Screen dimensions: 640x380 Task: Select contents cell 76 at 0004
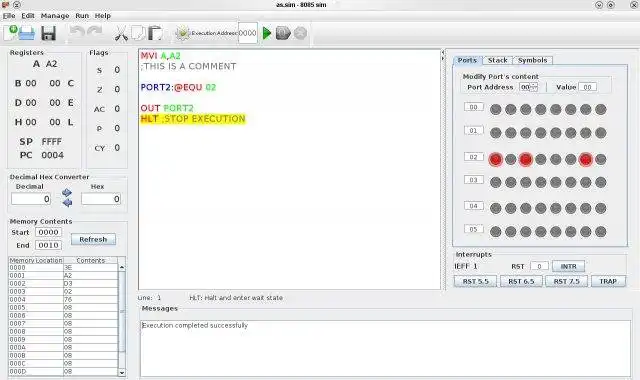coord(91,299)
